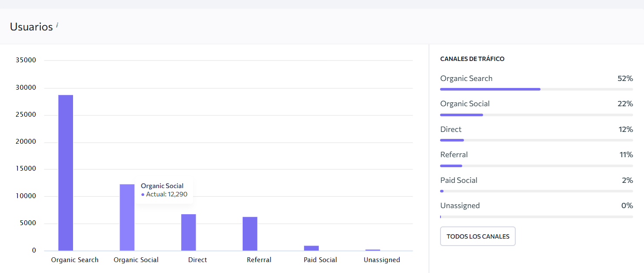Click the small Unassigned chart bar

(x=373, y=250)
